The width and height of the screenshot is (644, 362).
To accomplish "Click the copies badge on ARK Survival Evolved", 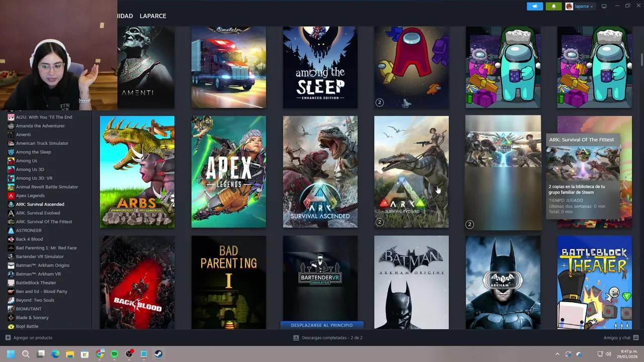I will point(380,222).
